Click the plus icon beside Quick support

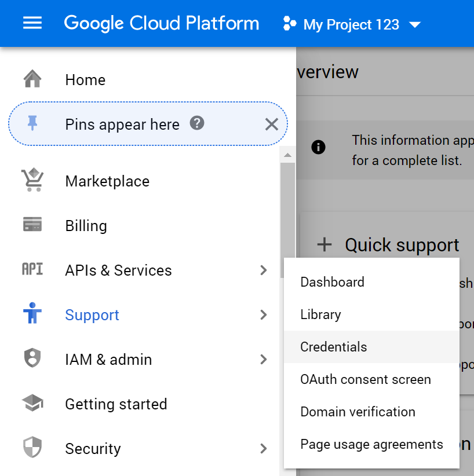(324, 245)
